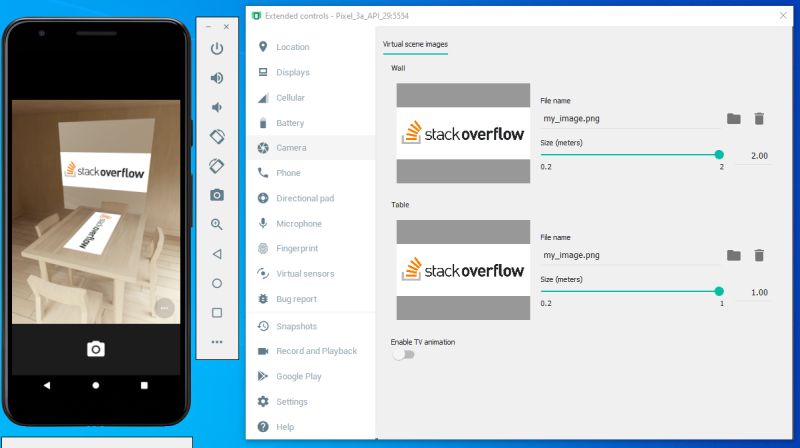Click the back triangle in emulator toolbar

point(217,254)
